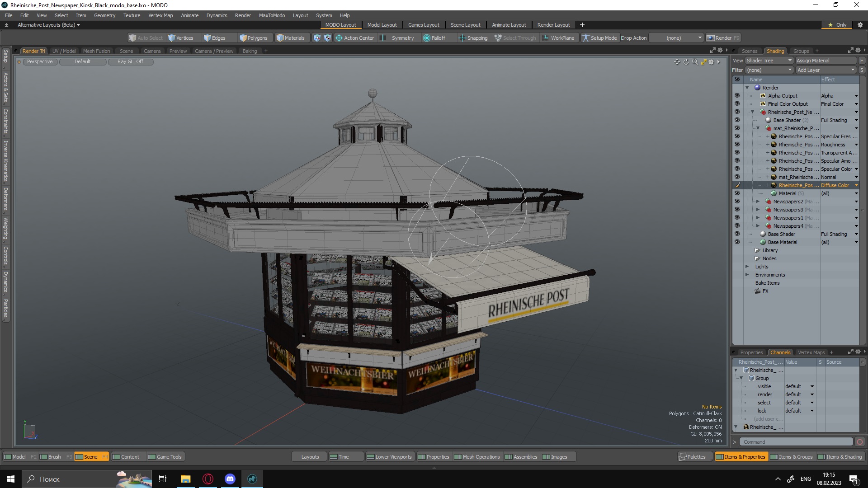Add a new layout with the plus
Viewport: 868px width, 488px height.
[582, 25]
